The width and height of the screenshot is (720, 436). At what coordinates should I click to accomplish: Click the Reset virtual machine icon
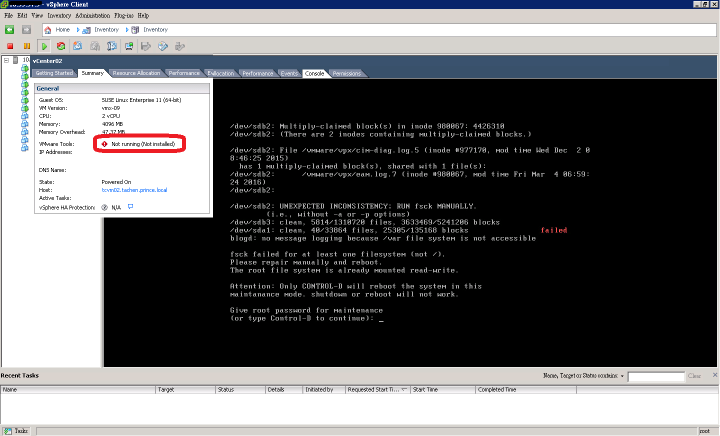61,46
